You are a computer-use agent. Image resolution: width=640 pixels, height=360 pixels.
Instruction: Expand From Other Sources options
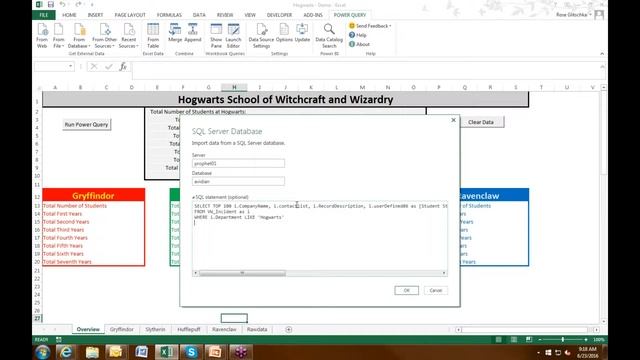coord(104,36)
